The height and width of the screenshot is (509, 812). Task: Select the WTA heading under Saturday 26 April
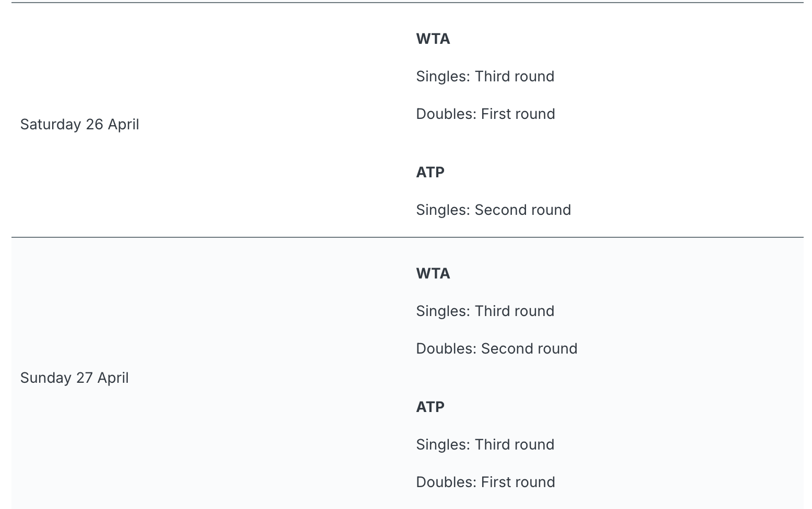point(433,39)
